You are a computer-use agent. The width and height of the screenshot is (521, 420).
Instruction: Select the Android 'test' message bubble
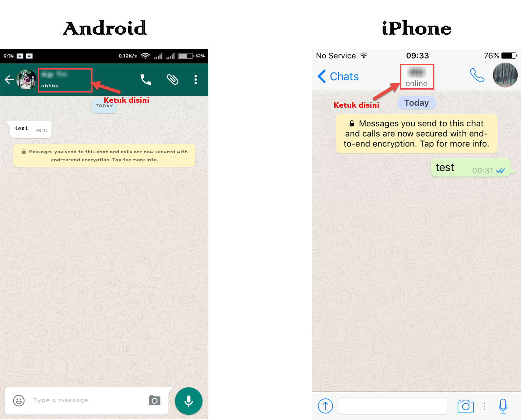pos(31,129)
